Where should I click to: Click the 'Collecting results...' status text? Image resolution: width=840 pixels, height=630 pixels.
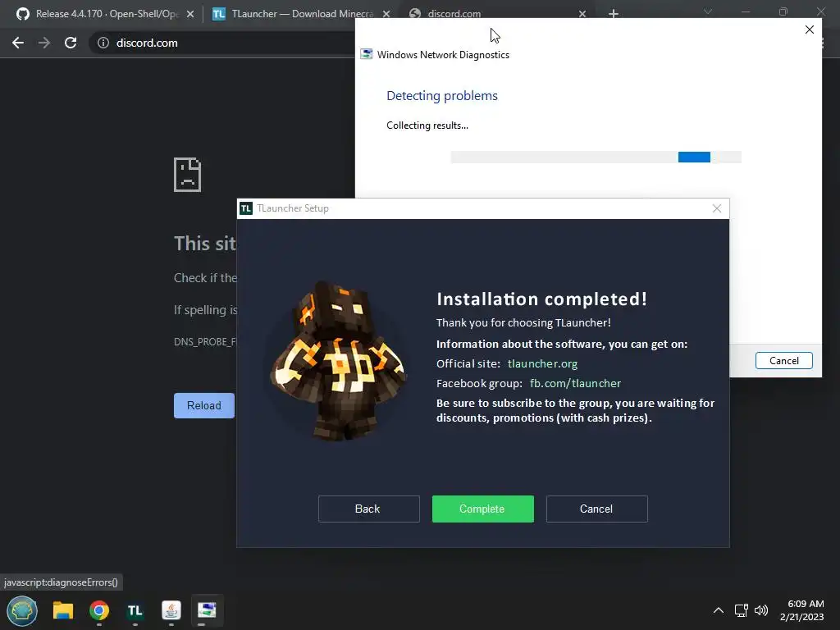tap(427, 126)
